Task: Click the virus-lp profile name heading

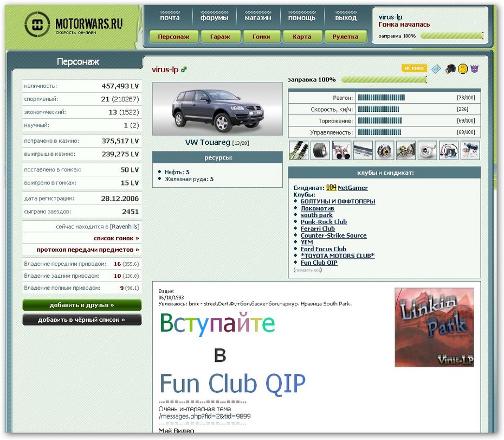Action: tap(165, 69)
